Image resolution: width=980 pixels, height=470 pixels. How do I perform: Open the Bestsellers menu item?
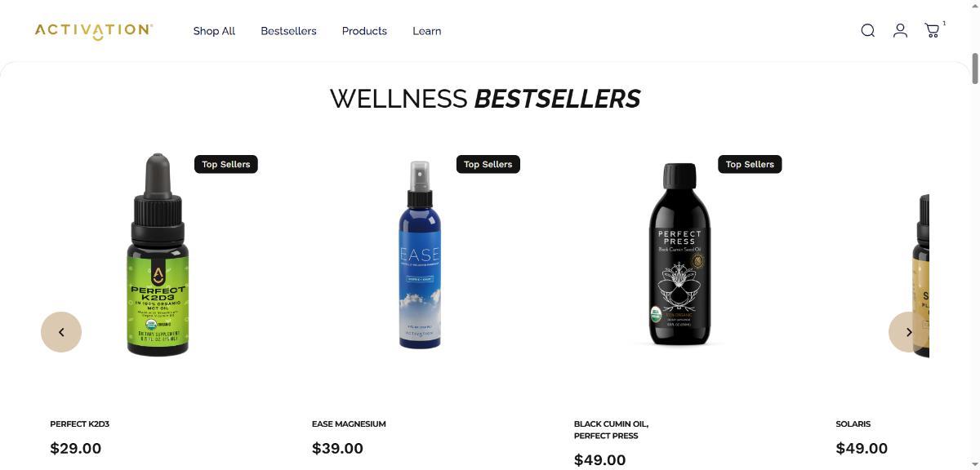pyautogui.click(x=288, y=31)
